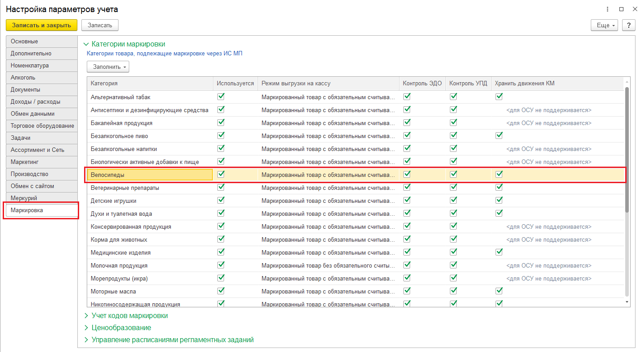This screenshot has width=644, height=352.
Task: Click the help question mark button
Action: pos(629,25)
